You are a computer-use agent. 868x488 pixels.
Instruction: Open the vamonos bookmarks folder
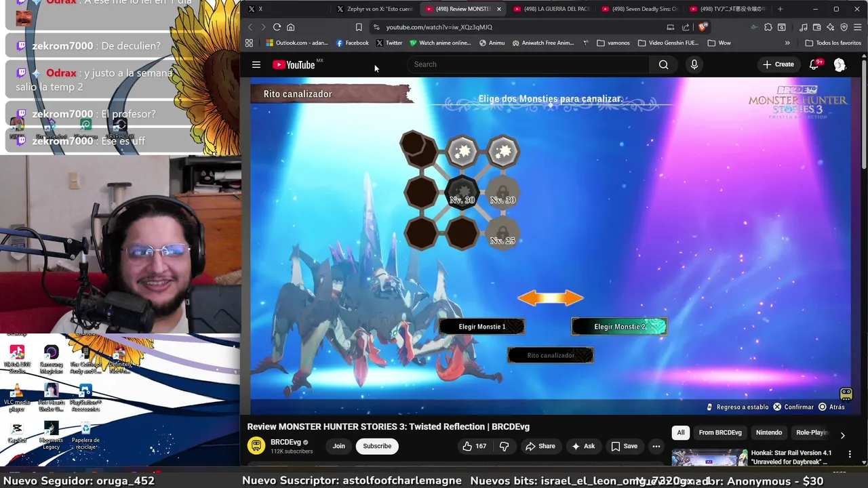(613, 43)
